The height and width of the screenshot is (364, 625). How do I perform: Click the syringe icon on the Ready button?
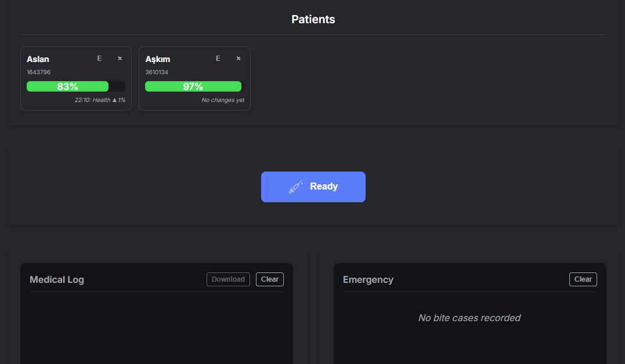[295, 187]
